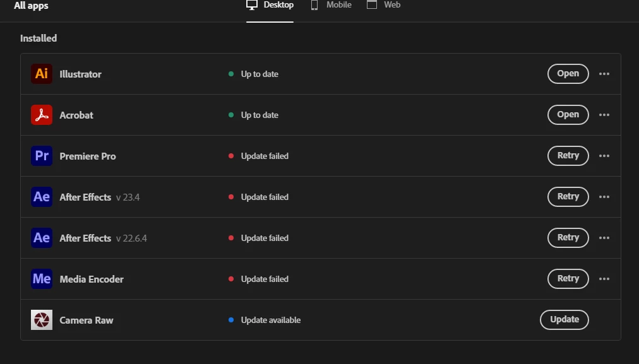Update Camera Raw

tap(564, 320)
